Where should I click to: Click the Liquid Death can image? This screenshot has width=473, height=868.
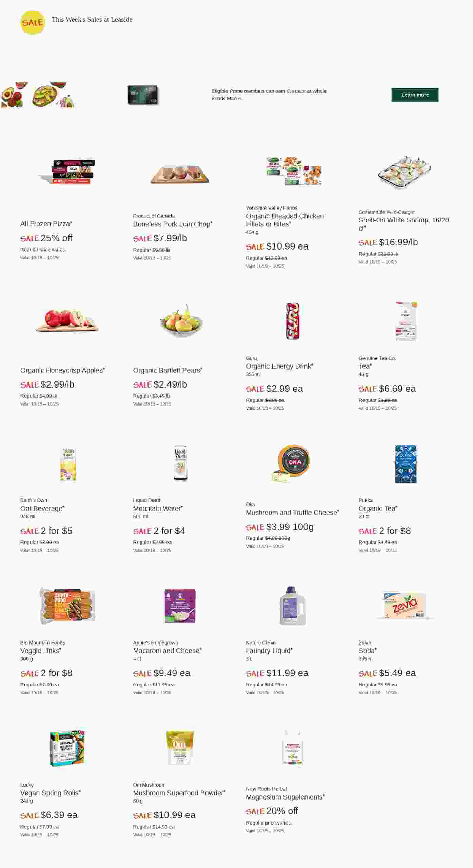(180, 463)
